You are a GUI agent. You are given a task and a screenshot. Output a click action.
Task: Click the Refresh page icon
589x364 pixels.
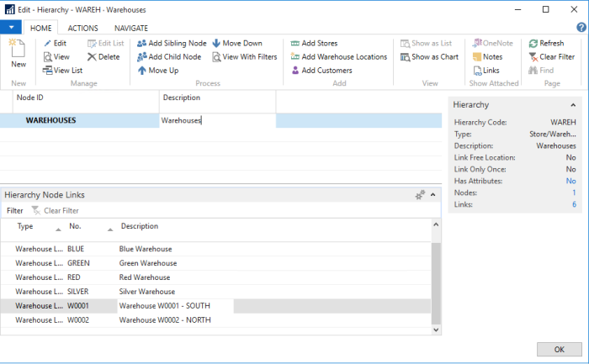pyautogui.click(x=533, y=43)
